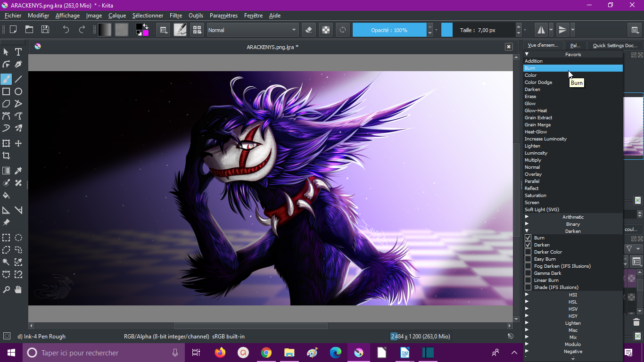644x362 pixels.
Task: Expand the HSI blend category
Action: tap(527, 295)
